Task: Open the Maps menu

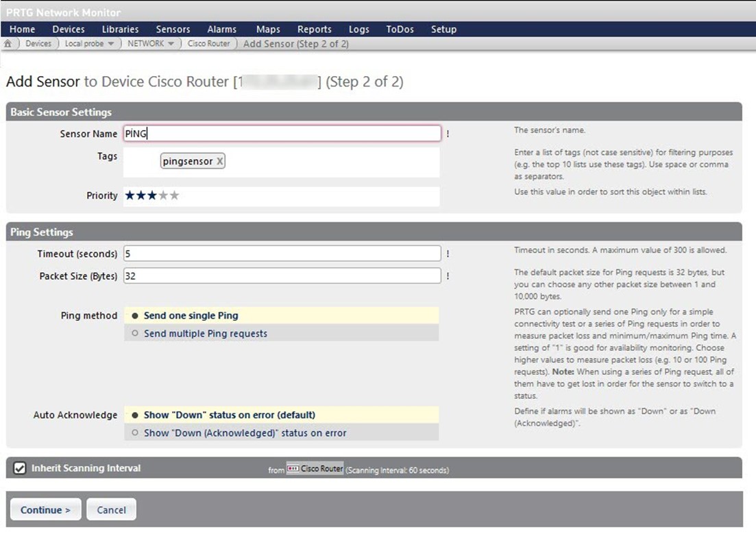Action: point(268,29)
